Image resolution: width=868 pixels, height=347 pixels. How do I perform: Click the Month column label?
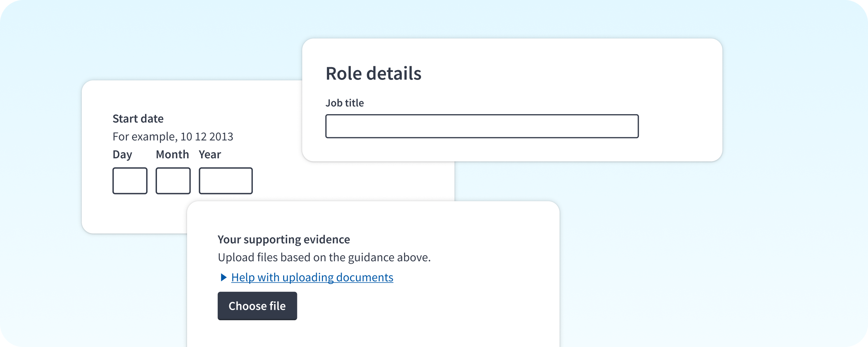(173, 154)
